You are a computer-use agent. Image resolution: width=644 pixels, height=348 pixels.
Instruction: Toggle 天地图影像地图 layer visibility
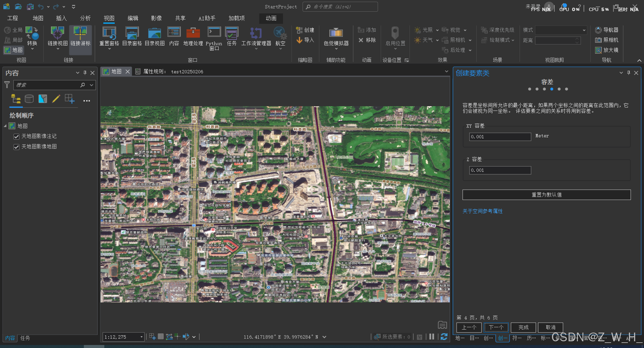(x=16, y=147)
